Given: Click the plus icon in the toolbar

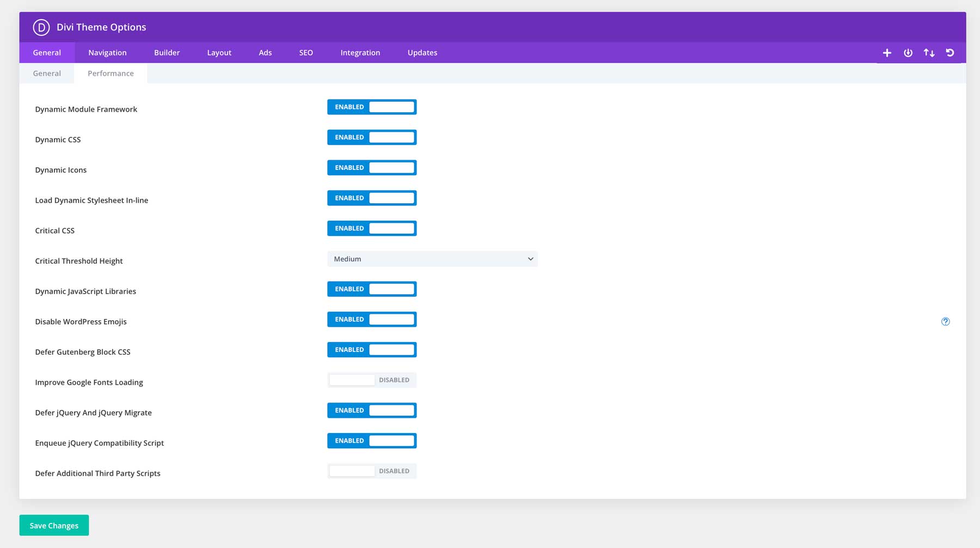Looking at the screenshot, I should 887,52.
